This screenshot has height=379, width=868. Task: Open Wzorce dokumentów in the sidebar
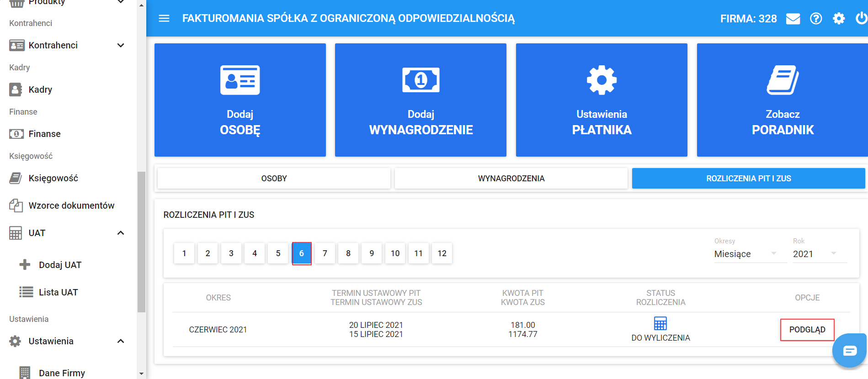tap(71, 205)
